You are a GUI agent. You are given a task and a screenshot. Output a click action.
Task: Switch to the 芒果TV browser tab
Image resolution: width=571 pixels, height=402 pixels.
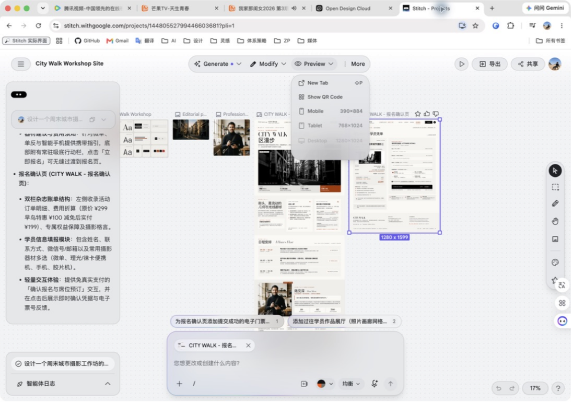point(180,8)
